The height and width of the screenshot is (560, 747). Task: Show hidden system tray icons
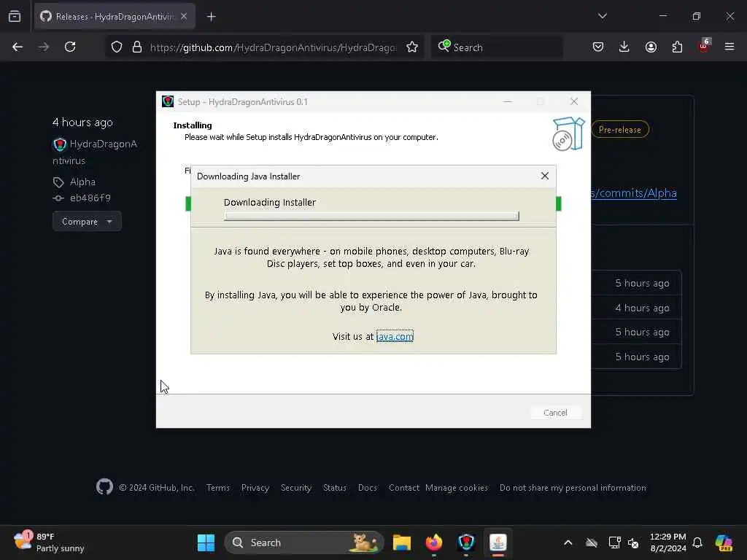[x=568, y=542]
